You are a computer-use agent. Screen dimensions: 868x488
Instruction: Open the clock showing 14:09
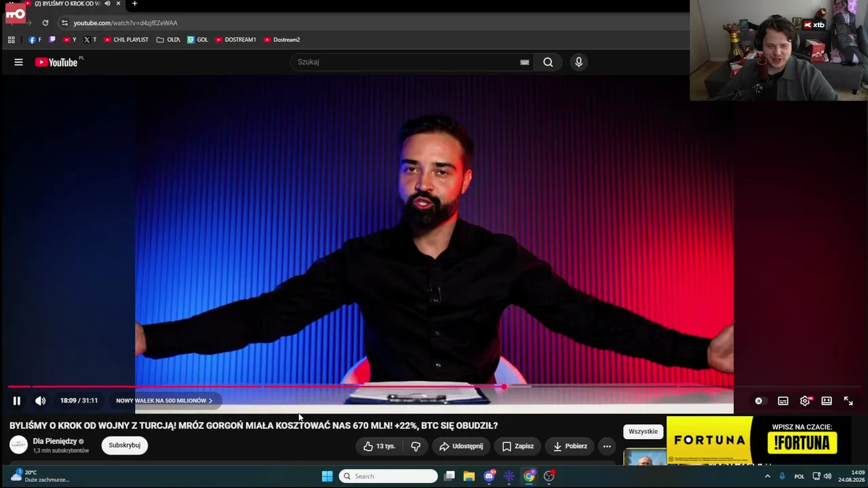pyautogui.click(x=851, y=476)
